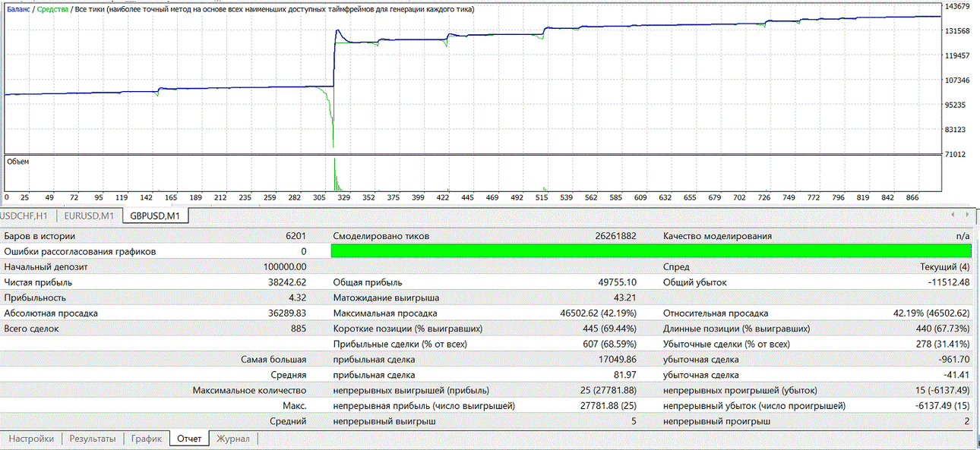Open the Настройки tab
This screenshot has height=450, width=980.
pyautogui.click(x=31, y=439)
